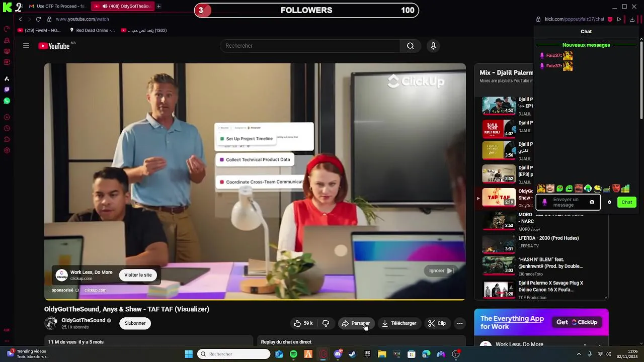Play the TAF TAF 2:19 playlist thumbnail

click(499, 197)
